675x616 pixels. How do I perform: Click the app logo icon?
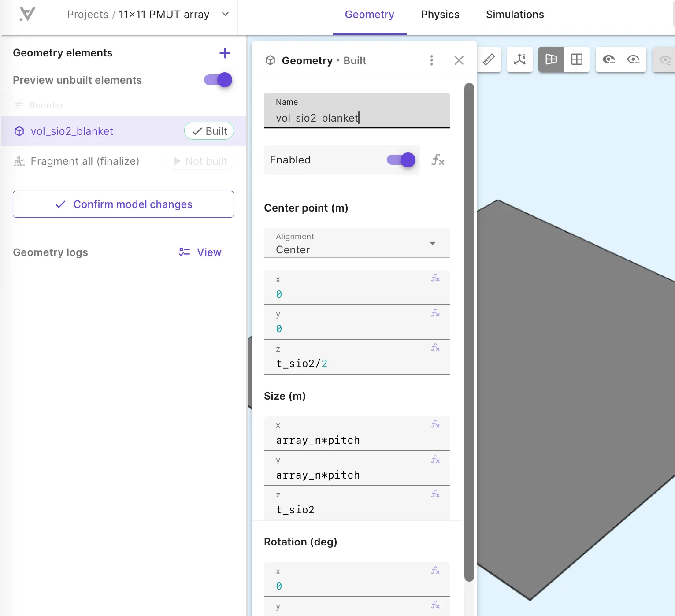point(27,14)
